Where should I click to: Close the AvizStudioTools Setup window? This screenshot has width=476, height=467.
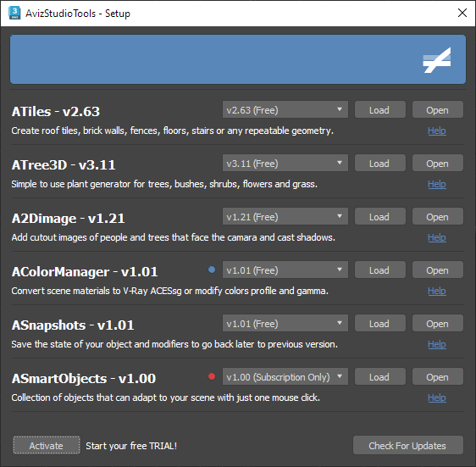[462, 13]
